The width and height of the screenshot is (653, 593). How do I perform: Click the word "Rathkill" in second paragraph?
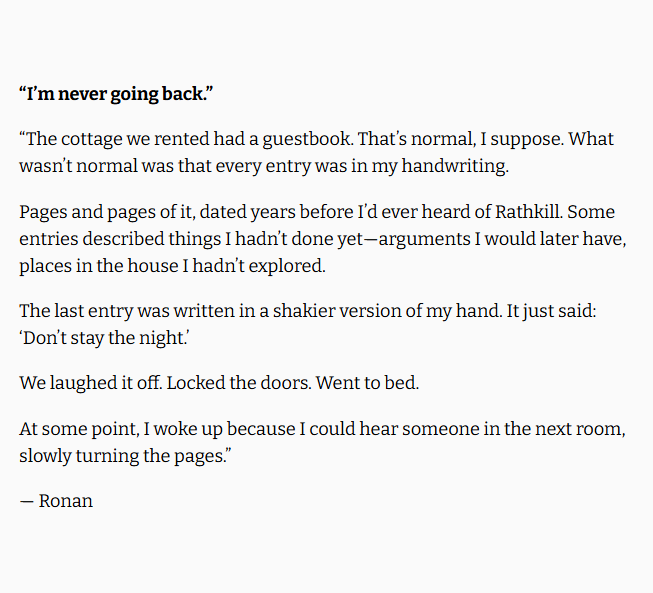pos(528,212)
